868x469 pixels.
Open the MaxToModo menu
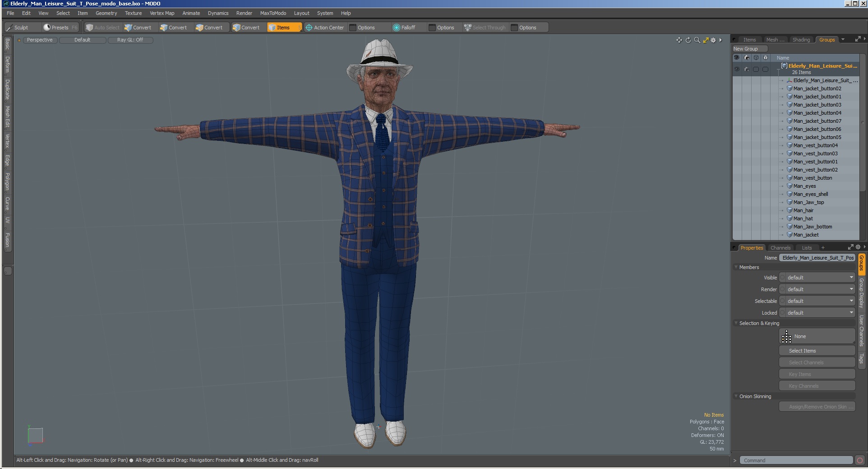[273, 13]
